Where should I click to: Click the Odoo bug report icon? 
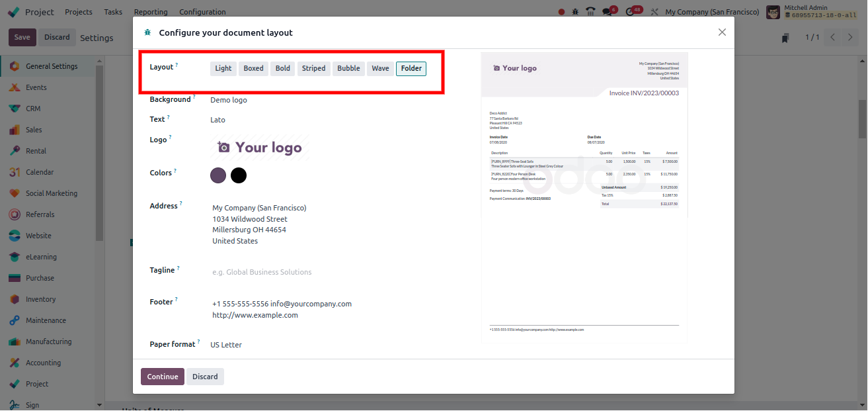576,11
